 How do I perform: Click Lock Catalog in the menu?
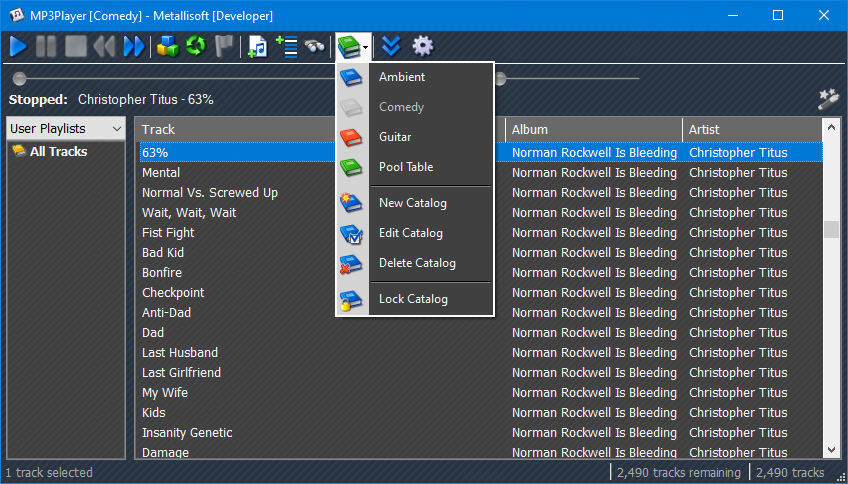pyautogui.click(x=413, y=299)
